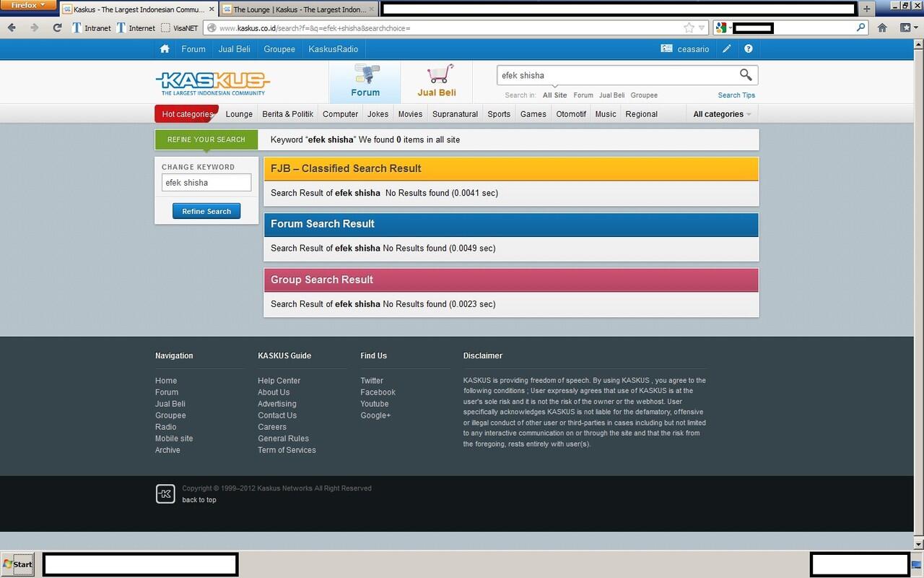This screenshot has width=924, height=578.
Task: Open the Computer category
Action: click(x=340, y=114)
